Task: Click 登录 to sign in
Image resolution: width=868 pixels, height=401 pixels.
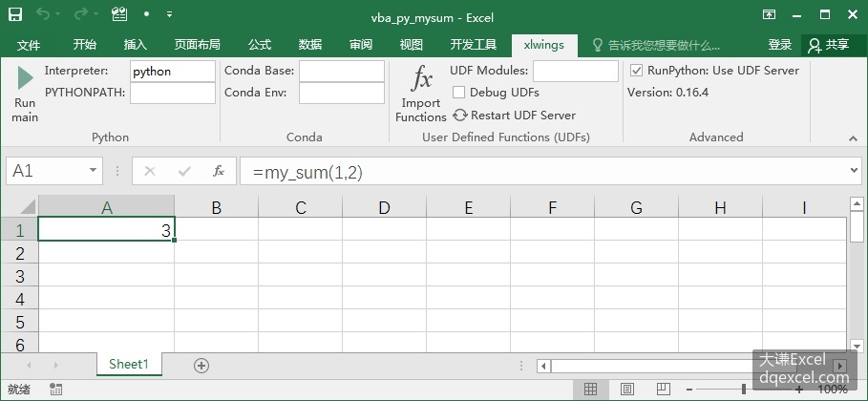Action: [780, 45]
